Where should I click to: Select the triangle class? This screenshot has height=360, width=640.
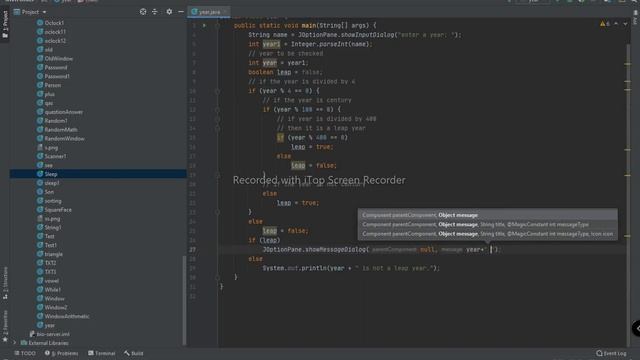tap(53, 254)
